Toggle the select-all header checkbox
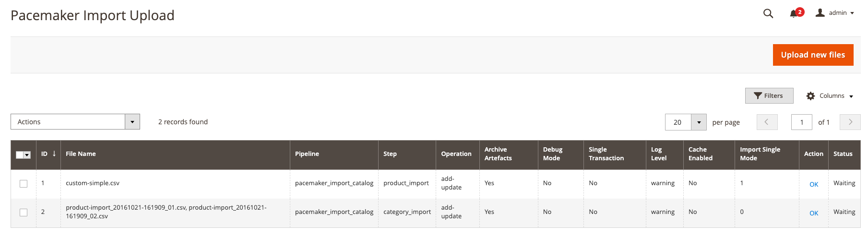Viewport: 868px width, 237px height. click(x=20, y=154)
